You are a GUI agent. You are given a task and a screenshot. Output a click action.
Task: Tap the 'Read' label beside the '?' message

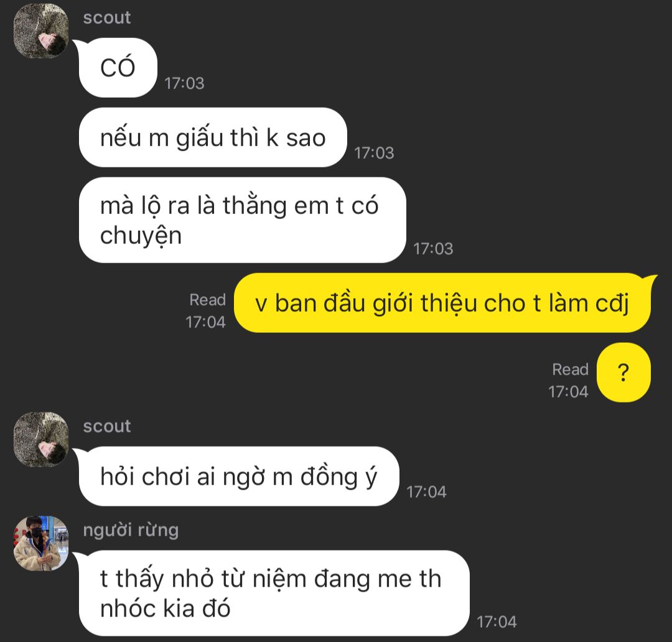pos(570,370)
